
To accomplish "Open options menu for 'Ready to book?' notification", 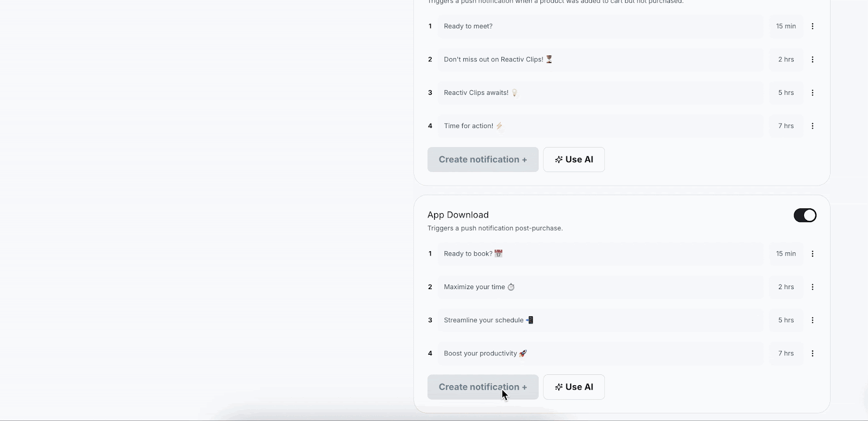I will pyautogui.click(x=812, y=254).
